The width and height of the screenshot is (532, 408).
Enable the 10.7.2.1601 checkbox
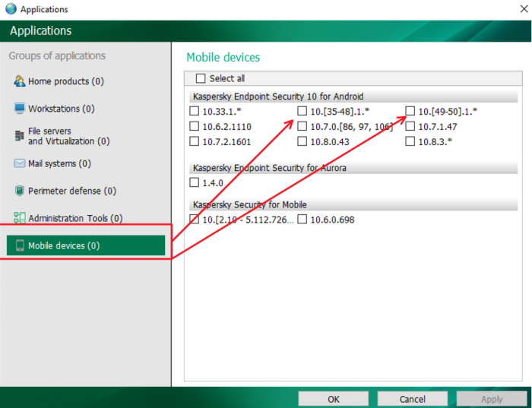click(x=194, y=141)
